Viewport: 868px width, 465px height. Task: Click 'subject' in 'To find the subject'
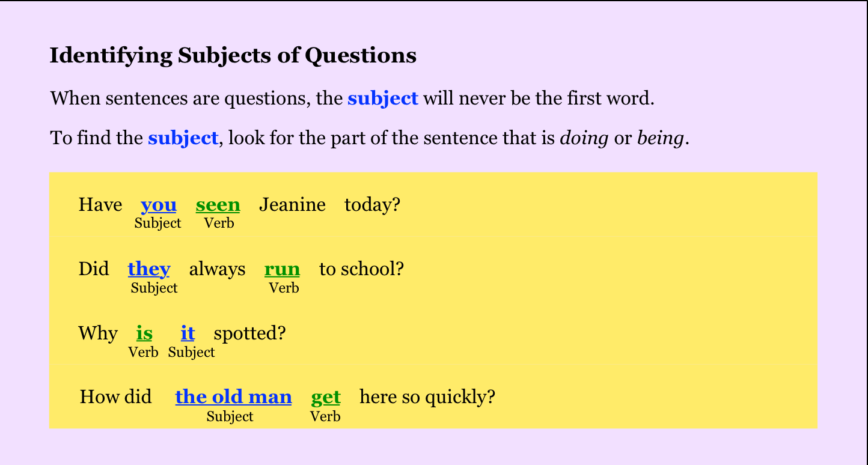[183, 138]
